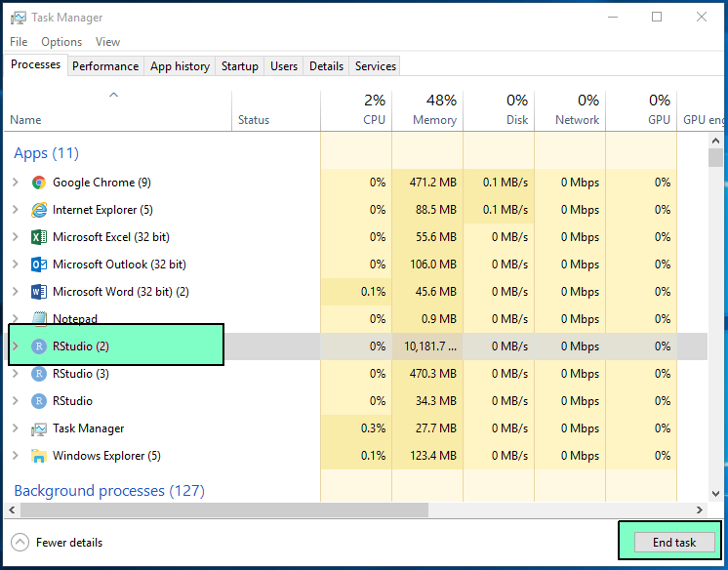
Task: Expand the Windows Explorer (5) group
Action: [x=15, y=456]
